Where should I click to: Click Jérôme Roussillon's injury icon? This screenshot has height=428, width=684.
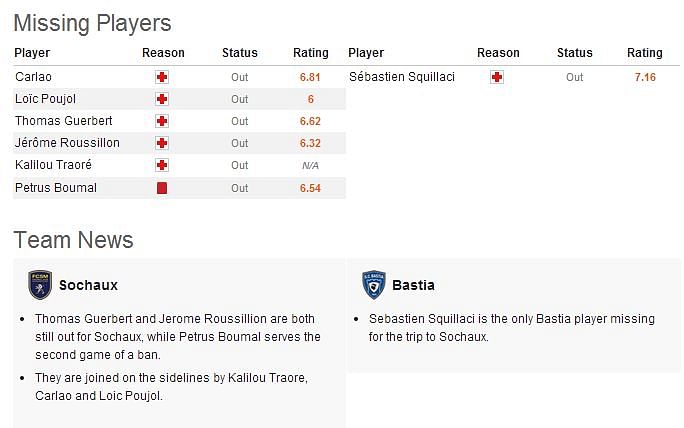coord(162,143)
